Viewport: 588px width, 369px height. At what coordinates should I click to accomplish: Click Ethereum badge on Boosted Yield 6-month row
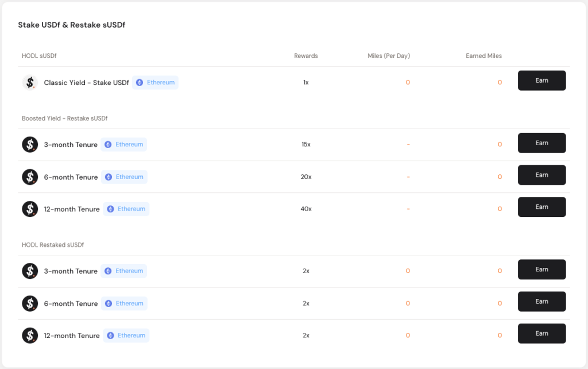click(x=124, y=177)
